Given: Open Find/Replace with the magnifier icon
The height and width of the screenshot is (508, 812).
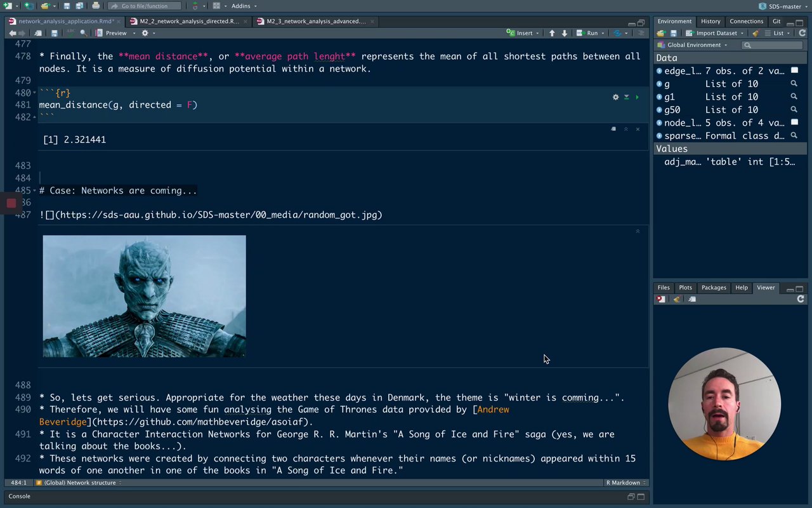Looking at the screenshot, I should (x=84, y=33).
